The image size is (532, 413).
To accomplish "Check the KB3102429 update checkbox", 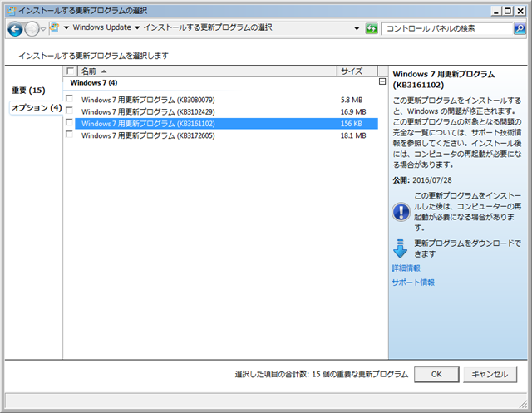I will (x=69, y=111).
